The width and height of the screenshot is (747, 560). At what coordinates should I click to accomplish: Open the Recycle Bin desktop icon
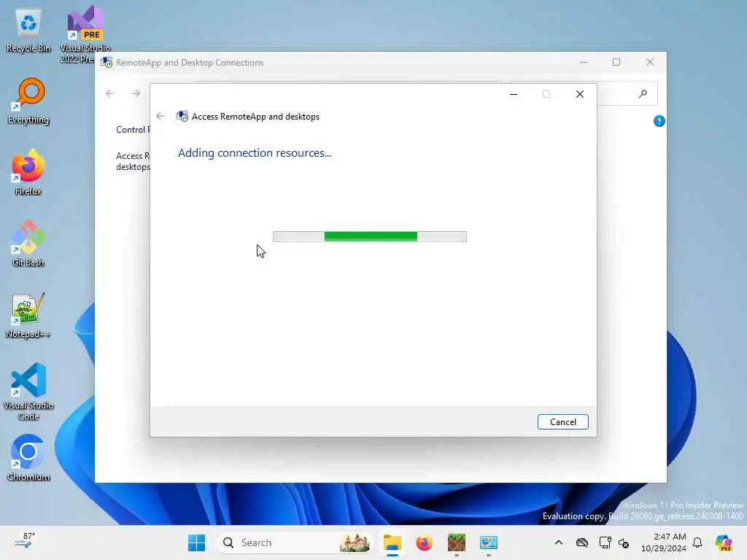coord(28,31)
